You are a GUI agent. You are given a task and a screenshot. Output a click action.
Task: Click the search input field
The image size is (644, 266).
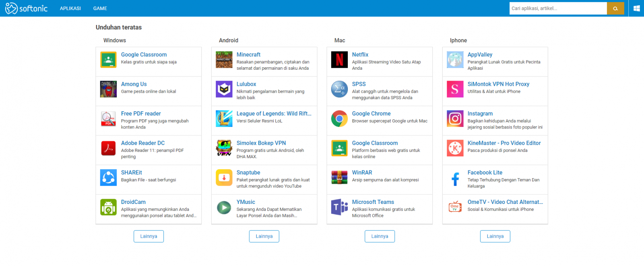[558, 8]
